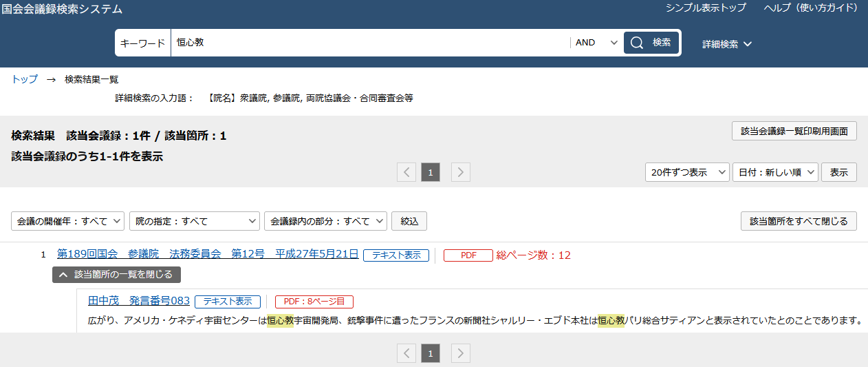Image resolution: width=868 pixels, height=367 pixels.
Task: Go to previous page arrow at top
Action: pyautogui.click(x=406, y=172)
